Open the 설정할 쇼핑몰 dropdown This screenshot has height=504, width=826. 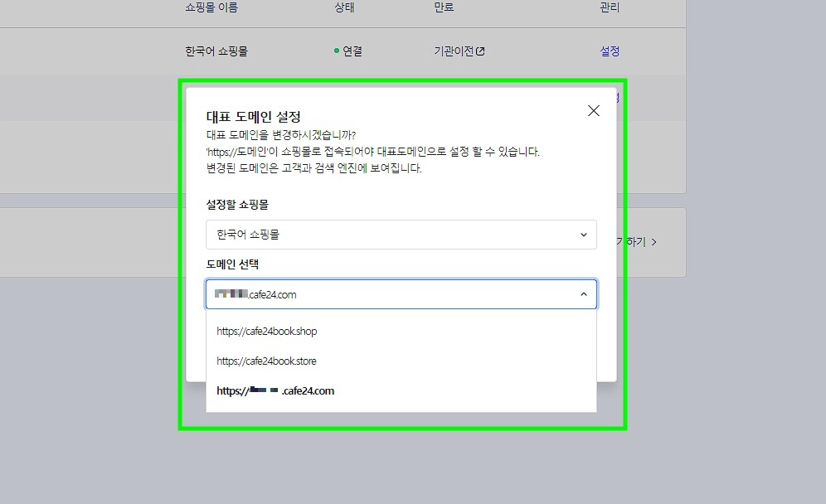(401, 235)
